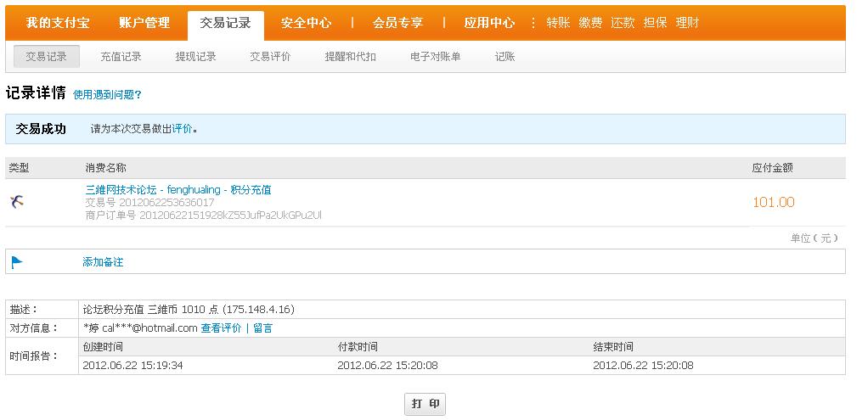The width and height of the screenshot is (868, 420).
Task: Click the 担保 shortcut link
Action: 656,23
